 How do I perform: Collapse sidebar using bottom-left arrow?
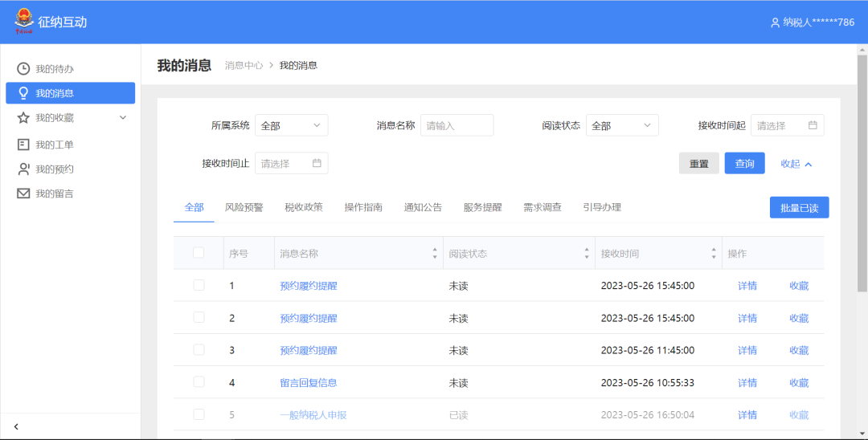point(16,426)
